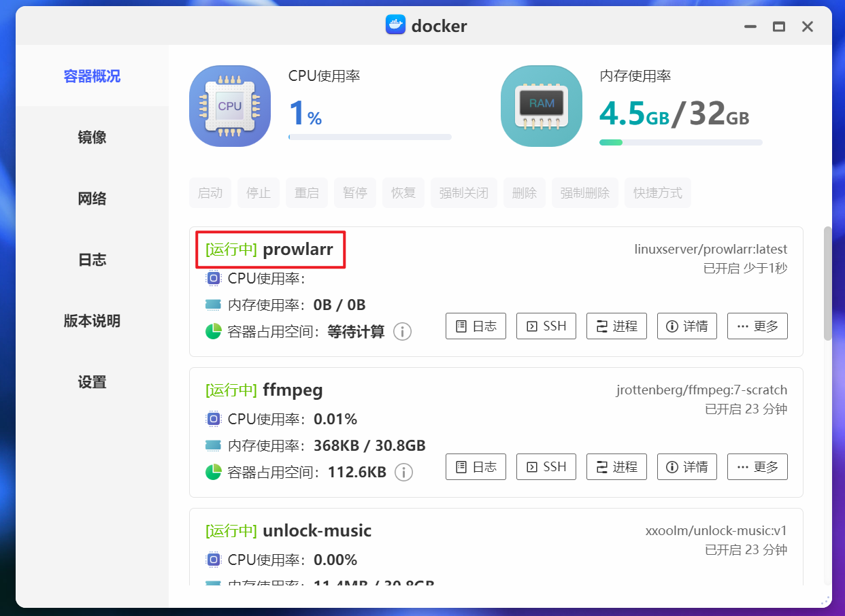View 进程 of the ffmpeg container
The width and height of the screenshot is (845, 616).
[616, 467]
